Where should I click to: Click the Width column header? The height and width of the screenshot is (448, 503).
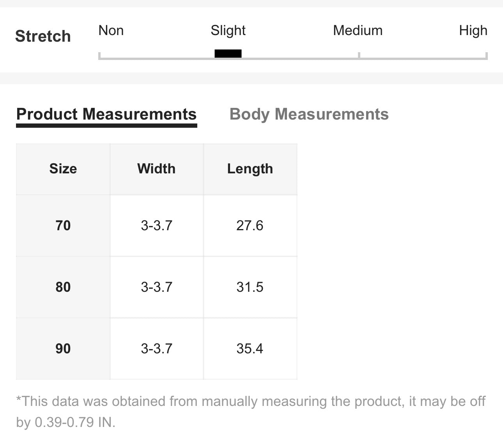point(156,169)
